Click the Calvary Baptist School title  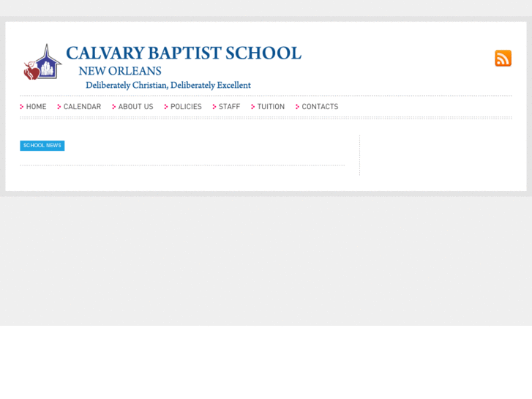pos(184,53)
